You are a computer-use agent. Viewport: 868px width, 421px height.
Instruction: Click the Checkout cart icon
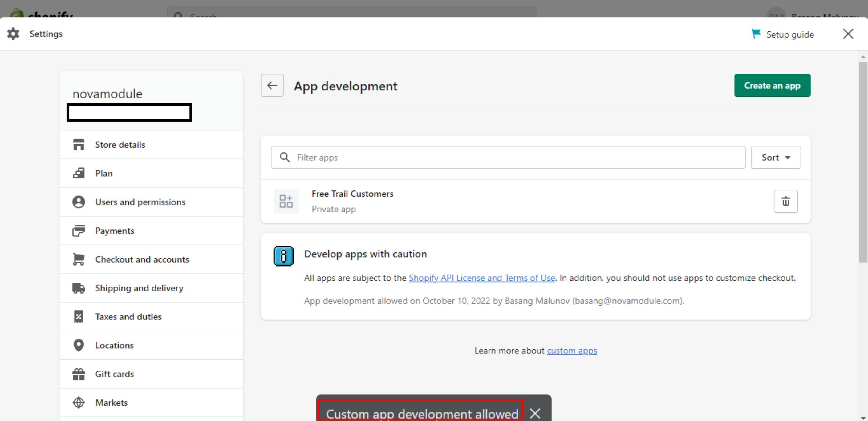pyautogui.click(x=79, y=259)
